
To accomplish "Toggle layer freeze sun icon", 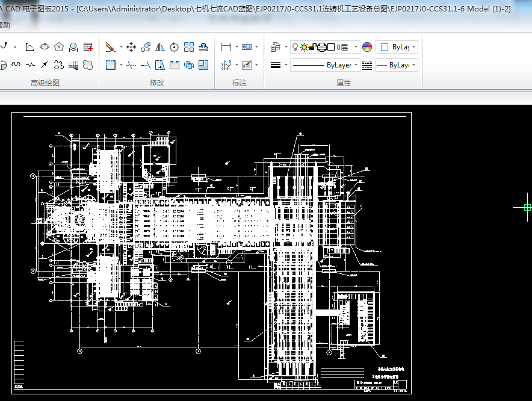I will point(304,47).
